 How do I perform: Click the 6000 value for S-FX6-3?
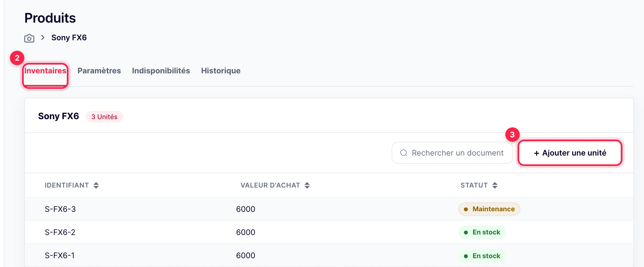click(246, 209)
